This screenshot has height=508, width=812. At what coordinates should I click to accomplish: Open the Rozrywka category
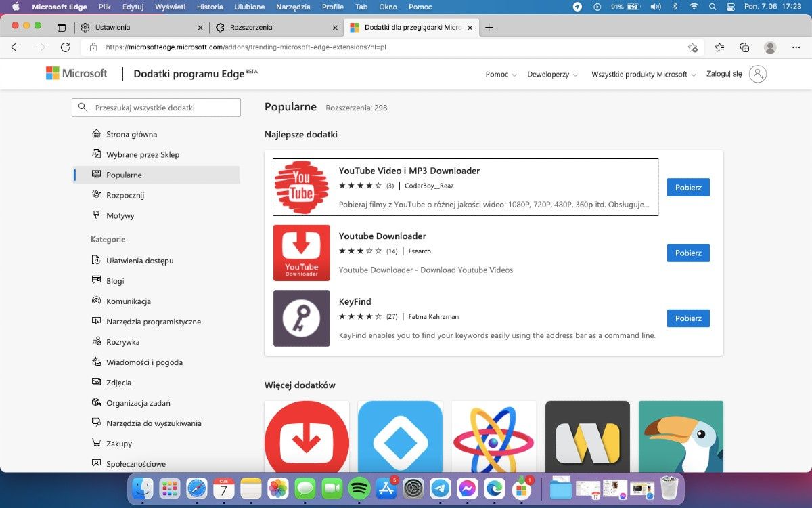click(122, 342)
